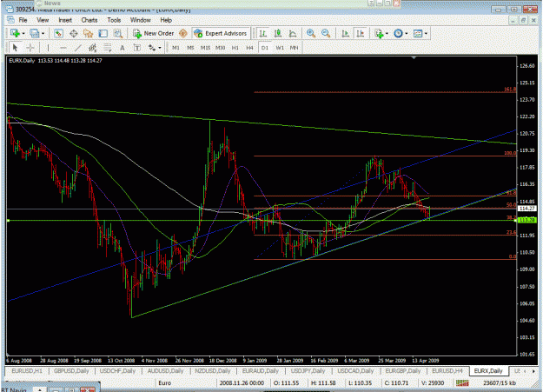Switch chart to Bar Chart mode
The height and width of the screenshot is (392, 543).
[263, 33]
